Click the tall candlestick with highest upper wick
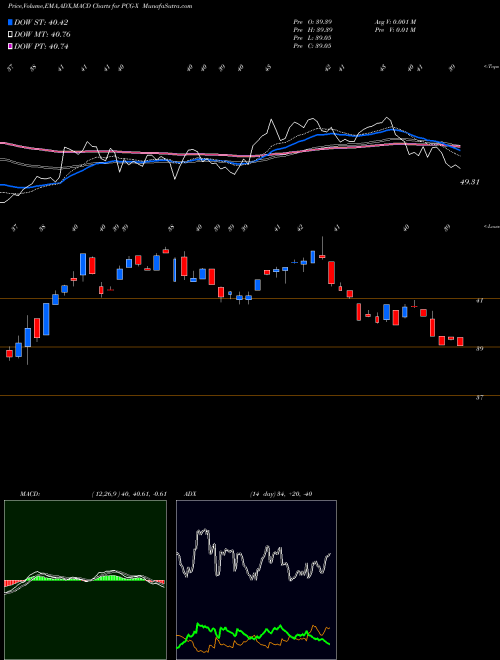 (322, 248)
